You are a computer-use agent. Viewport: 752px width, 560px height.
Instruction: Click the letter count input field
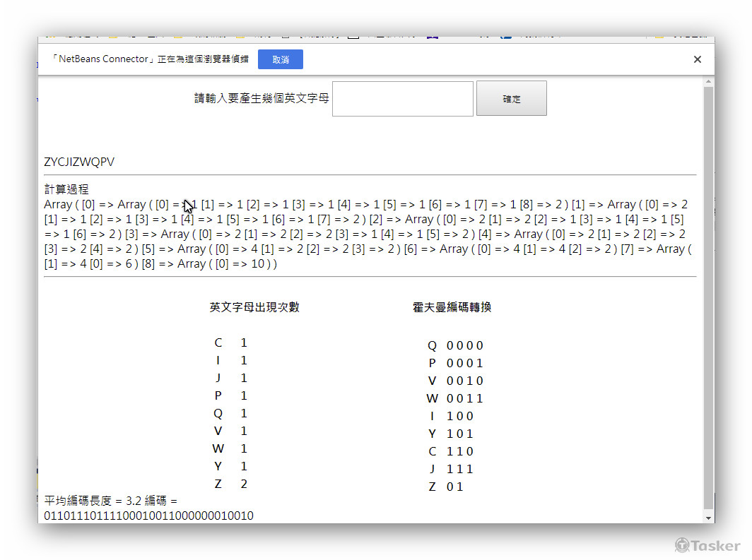pos(402,98)
